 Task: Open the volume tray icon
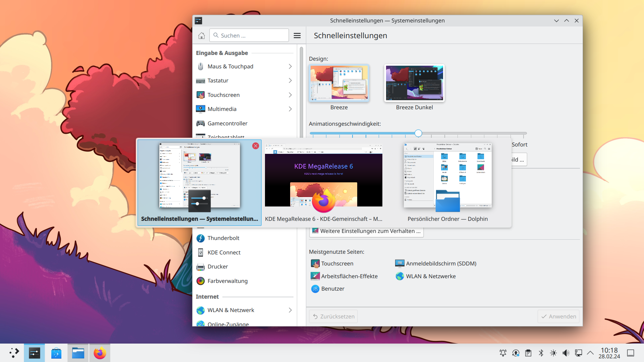[x=566, y=353]
